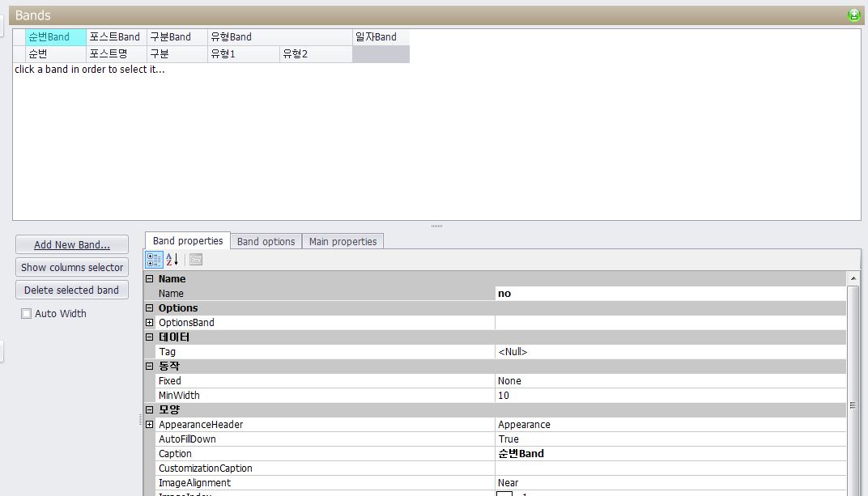Open the Main properties tab

(343, 242)
